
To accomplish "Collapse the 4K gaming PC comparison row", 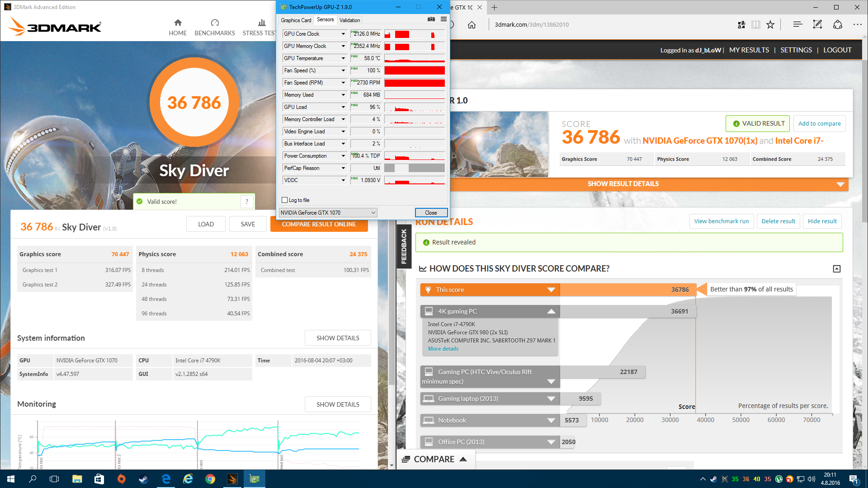I will [x=551, y=311].
